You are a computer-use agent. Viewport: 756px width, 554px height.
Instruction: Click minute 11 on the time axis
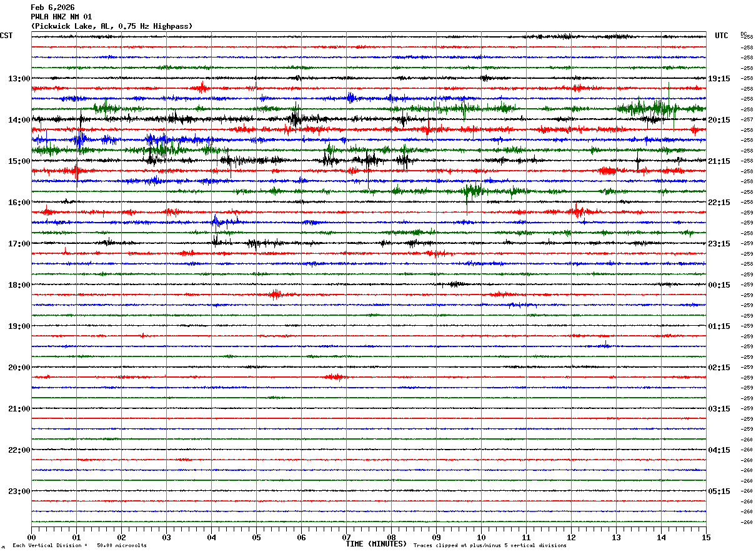[x=526, y=537]
